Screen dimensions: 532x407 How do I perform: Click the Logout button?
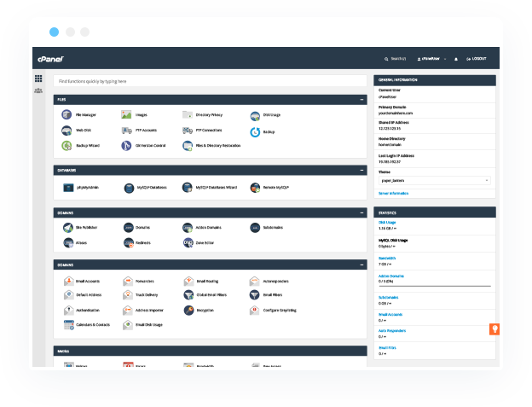477,59
